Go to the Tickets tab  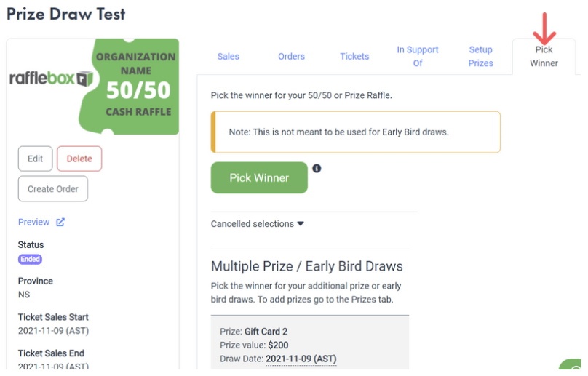click(x=354, y=56)
